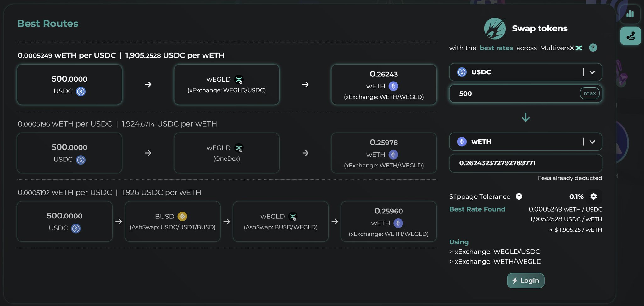644x306 pixels.
Task: Select the 0.25960 wETH result box
Action: click(x=389, y=222)
